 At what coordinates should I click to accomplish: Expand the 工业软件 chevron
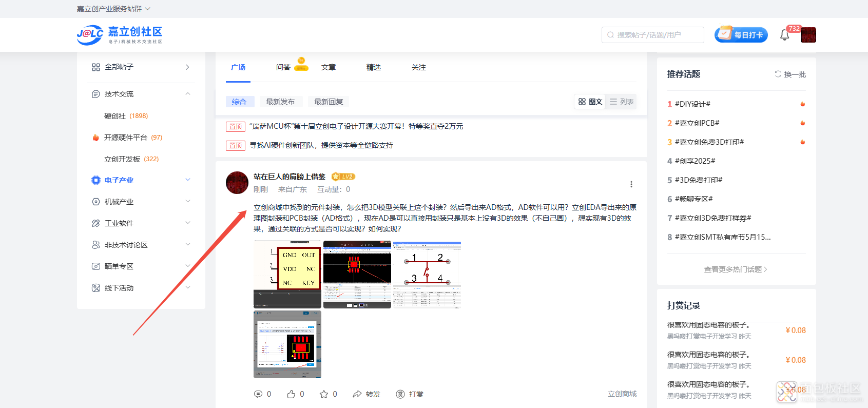[x=188, y=223]
